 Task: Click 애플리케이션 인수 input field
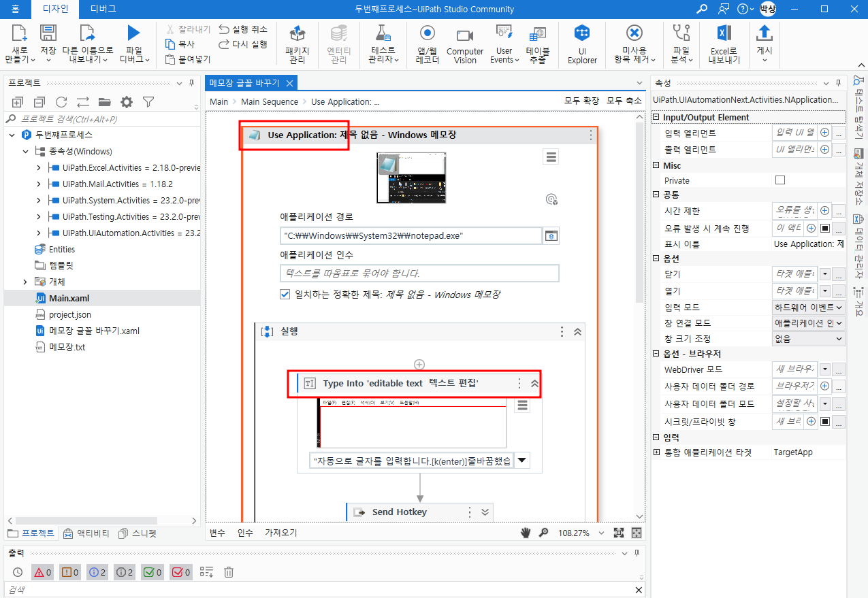point(419,273)
